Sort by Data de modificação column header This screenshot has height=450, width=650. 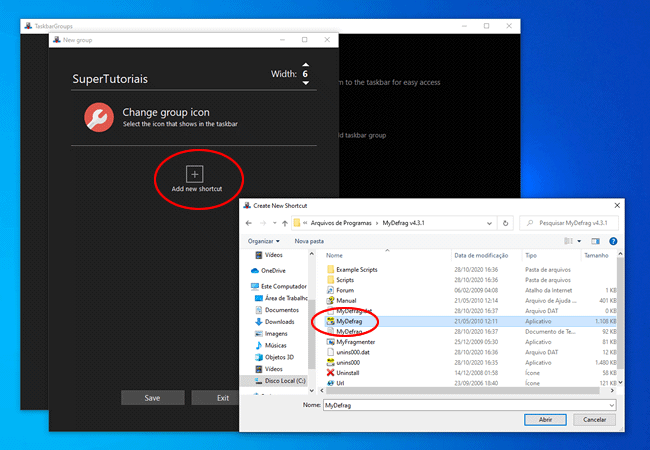click(x=483, y=255)
